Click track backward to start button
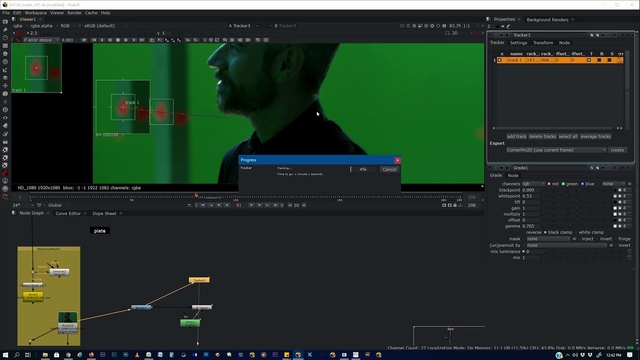 point(94,40)
